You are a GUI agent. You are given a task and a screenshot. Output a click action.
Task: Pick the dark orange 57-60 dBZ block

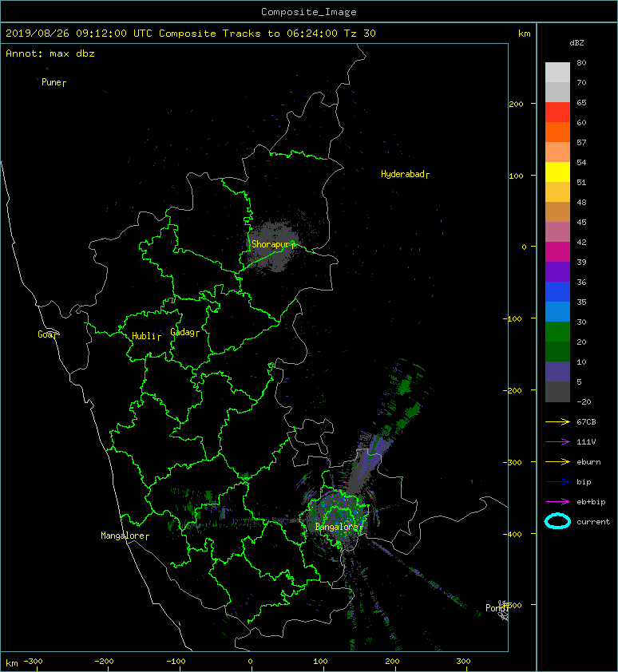[x=557, y=132]
